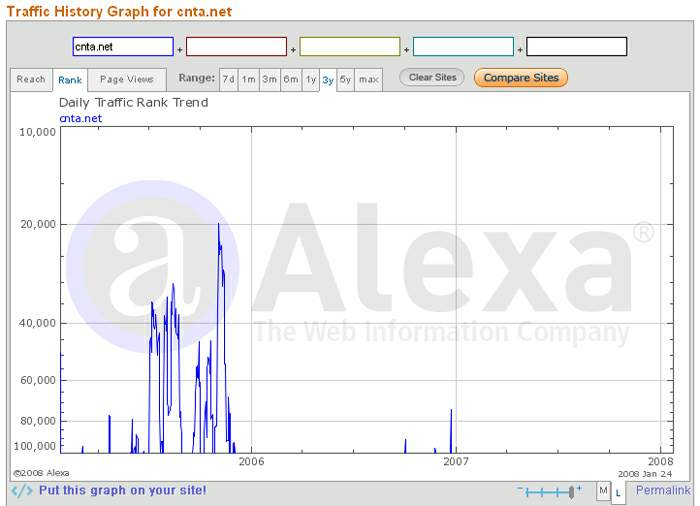Choose the max range
Viewport: 700px width, 506px height.
[368, 79]
